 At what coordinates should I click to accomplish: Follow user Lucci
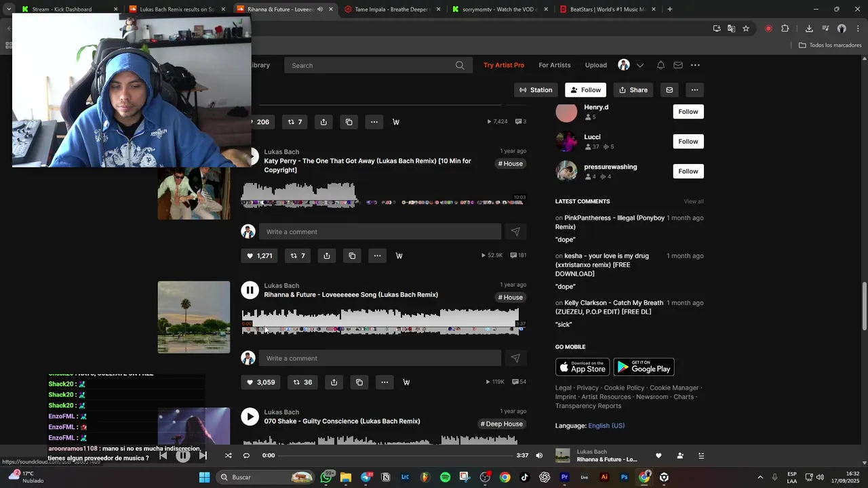[688, 142]
